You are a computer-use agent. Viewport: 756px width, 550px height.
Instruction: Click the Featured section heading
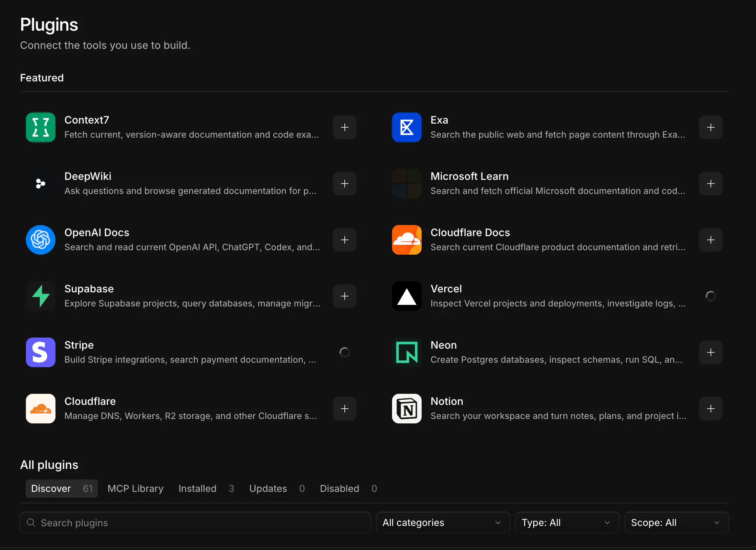pos(42,78)
